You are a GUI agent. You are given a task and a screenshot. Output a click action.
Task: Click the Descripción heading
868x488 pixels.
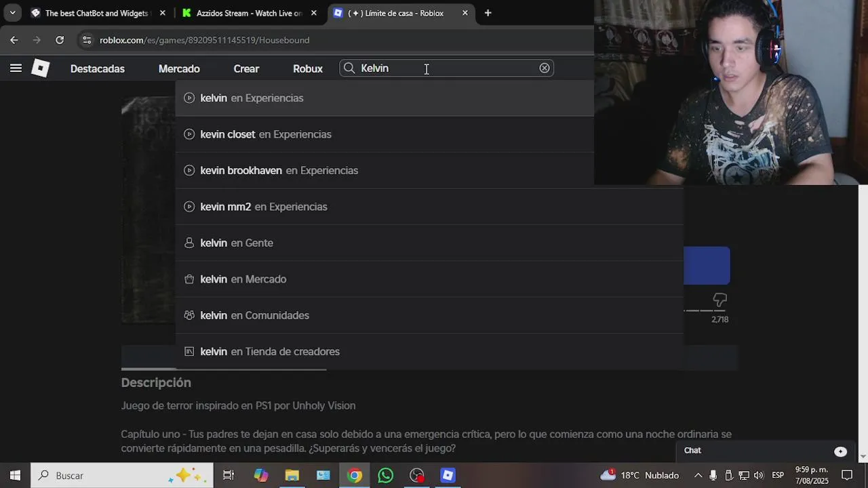point(156,383)
